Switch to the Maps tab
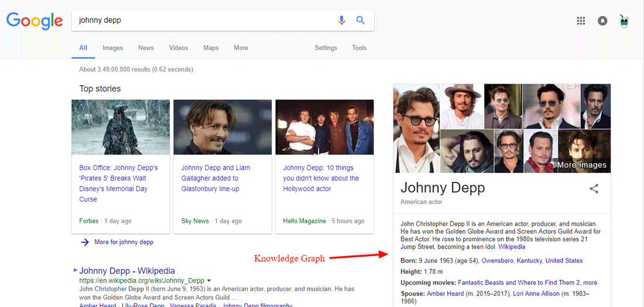The width and height of the screenshot is (644, 307). pos(211,48)
